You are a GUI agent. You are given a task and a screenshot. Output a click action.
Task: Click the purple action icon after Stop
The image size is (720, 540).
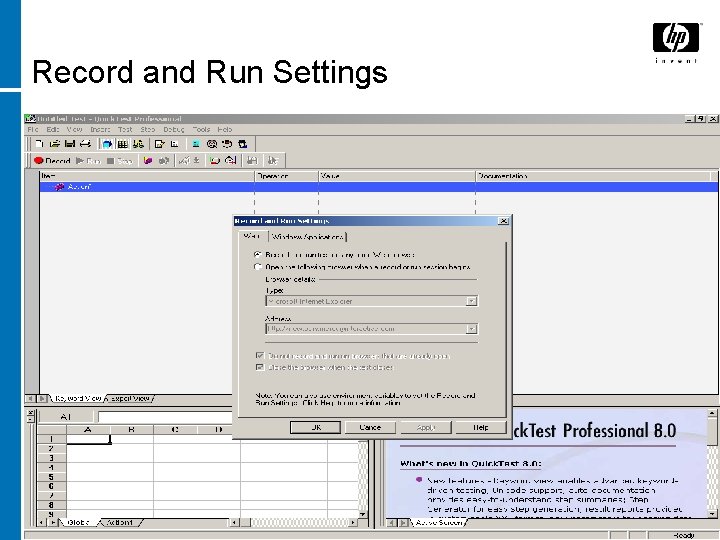point(147,160)
